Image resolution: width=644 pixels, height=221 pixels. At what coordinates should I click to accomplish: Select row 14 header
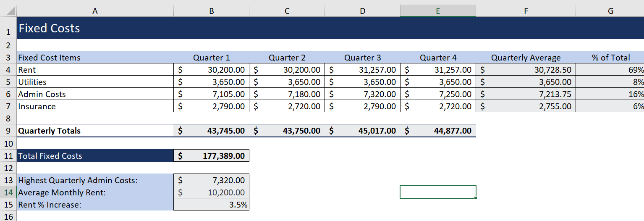tap(8, 192)
